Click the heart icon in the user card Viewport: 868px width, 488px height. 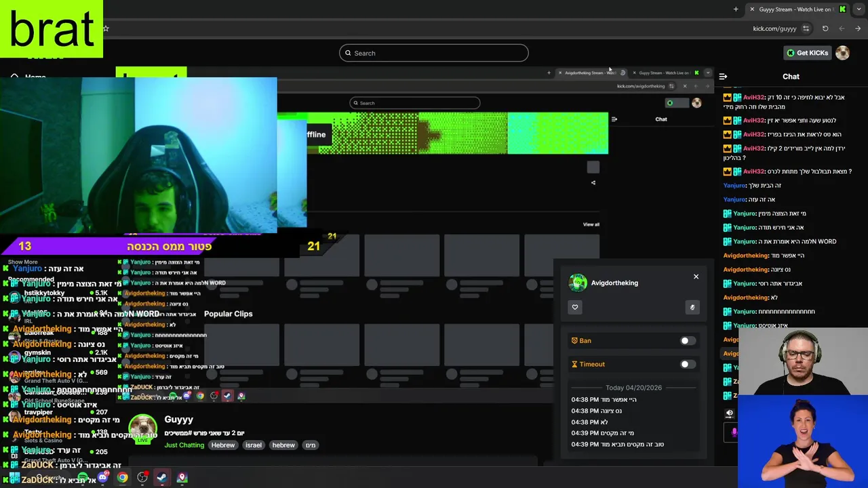click(575, 307)
